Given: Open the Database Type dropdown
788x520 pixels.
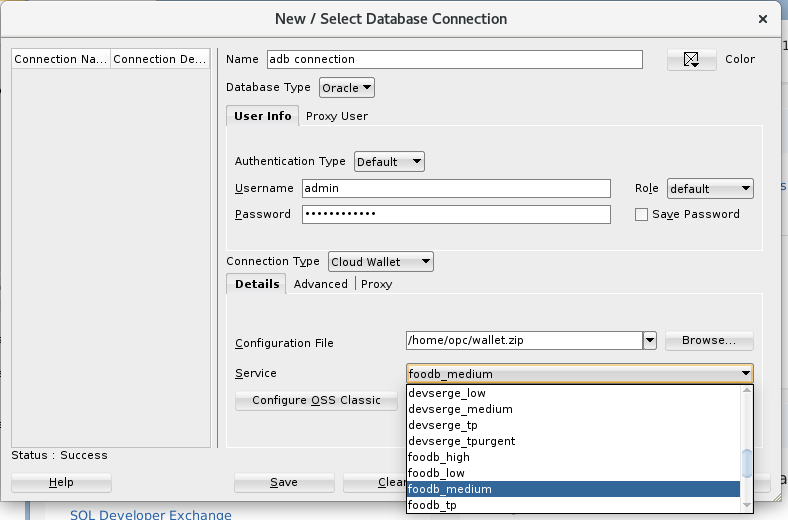Looking at the screenshot, I should click(347, 88).
